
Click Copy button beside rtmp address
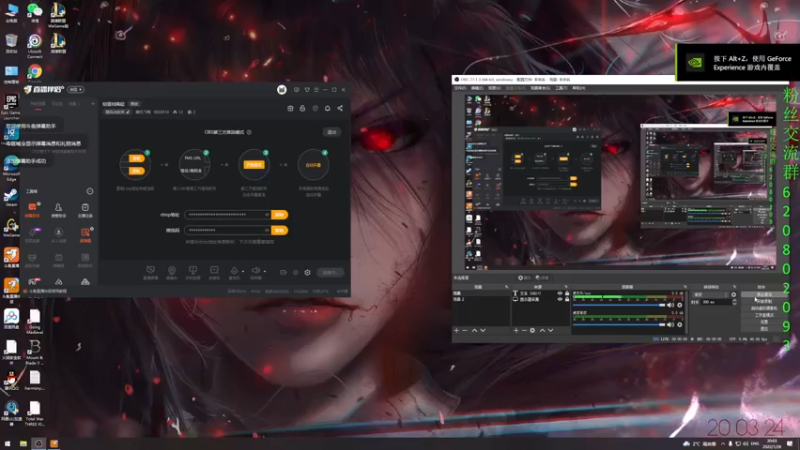click(x=280, y=215)
